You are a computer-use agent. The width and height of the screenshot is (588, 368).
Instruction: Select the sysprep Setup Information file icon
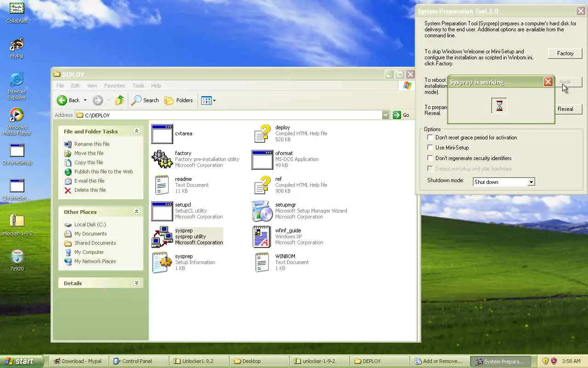(162, 262)
